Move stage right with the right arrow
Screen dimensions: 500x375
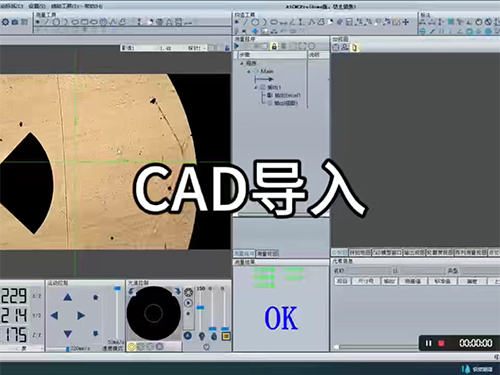[x=81, y=315]
